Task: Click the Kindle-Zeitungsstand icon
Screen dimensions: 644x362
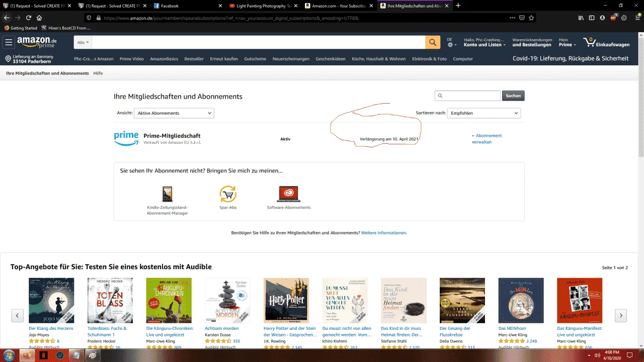Action: [167, 194]
